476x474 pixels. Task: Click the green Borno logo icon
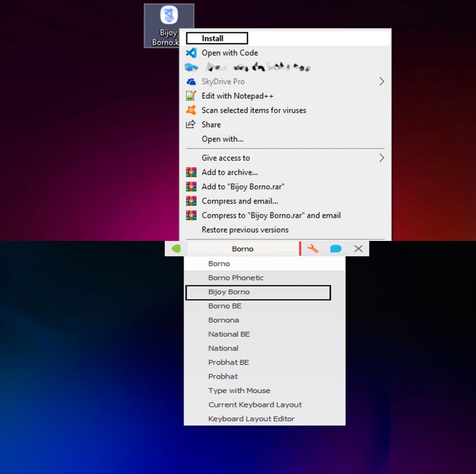coord(176,248)
